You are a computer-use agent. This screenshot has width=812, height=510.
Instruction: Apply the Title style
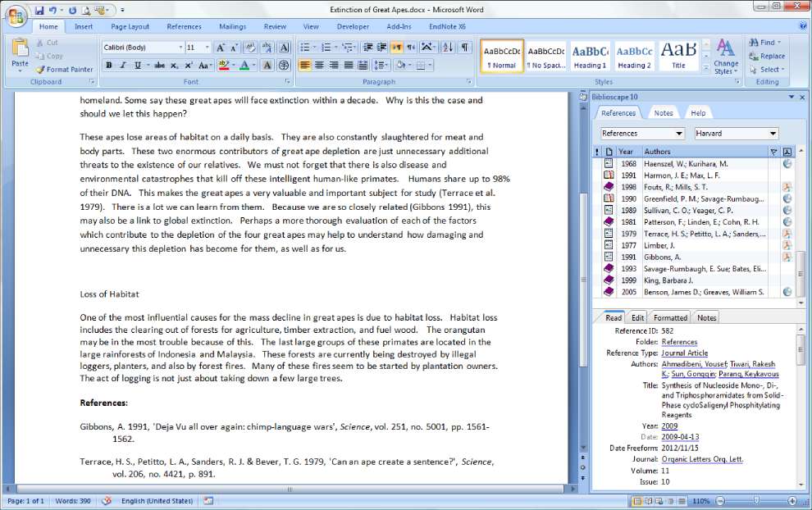pos(678,56)
